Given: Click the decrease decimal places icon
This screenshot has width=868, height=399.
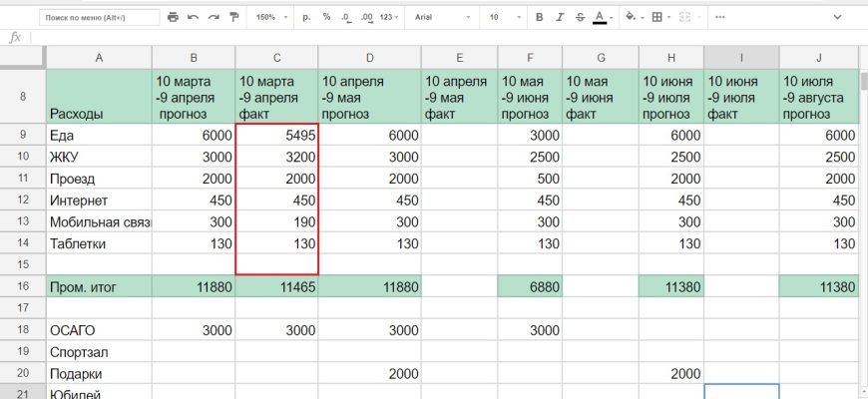Looking at the screenshot, I should [x=345, y=18].
